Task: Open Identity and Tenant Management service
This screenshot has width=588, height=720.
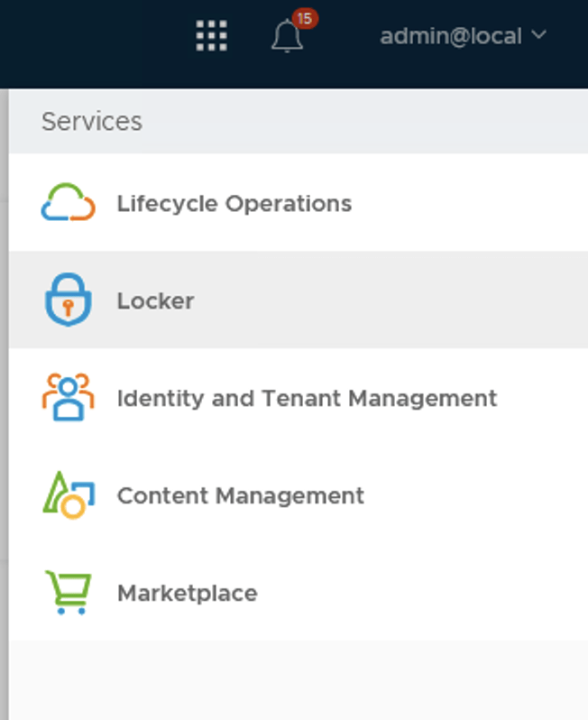Action: pyautogui.click(x=307, y=398)
